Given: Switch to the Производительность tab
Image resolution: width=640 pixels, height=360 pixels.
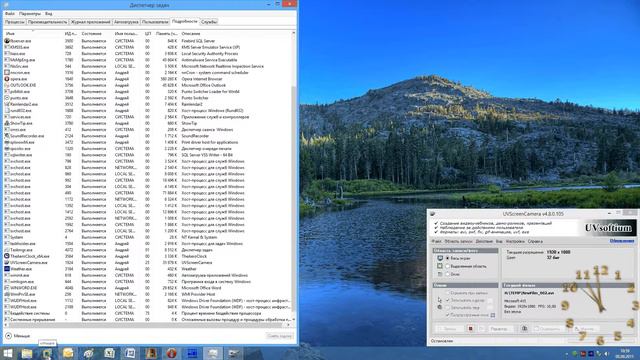Looking at the screenshot, I should (47, 22).
